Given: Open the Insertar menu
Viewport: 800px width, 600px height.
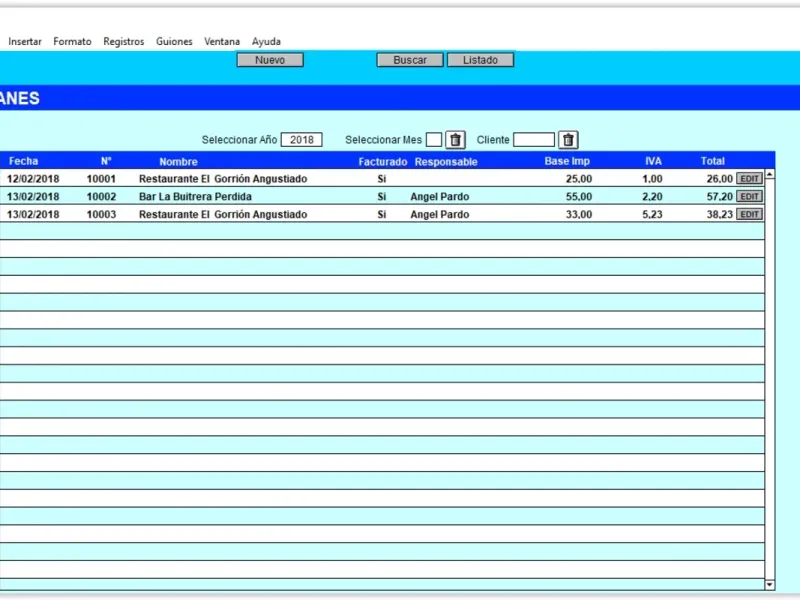Looking at the screenshot, I should pos(25,42).
